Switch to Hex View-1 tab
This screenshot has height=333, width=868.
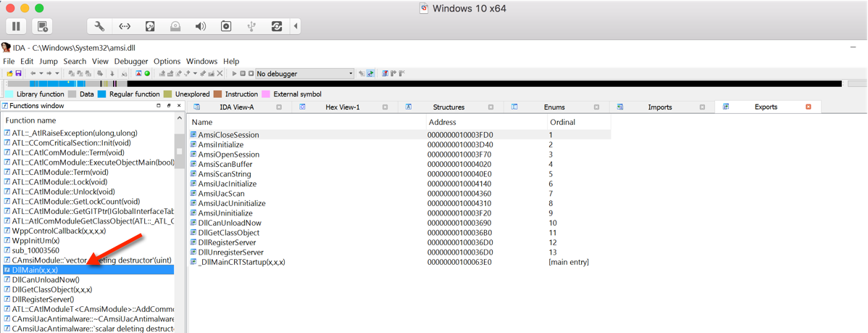click(x=341, y=107)
